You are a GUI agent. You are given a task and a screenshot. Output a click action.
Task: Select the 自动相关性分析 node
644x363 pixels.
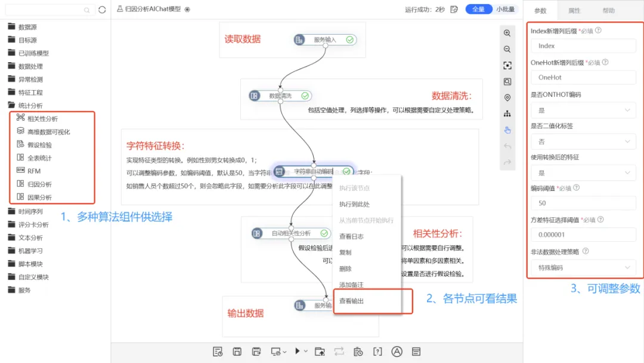pos(291,233)
